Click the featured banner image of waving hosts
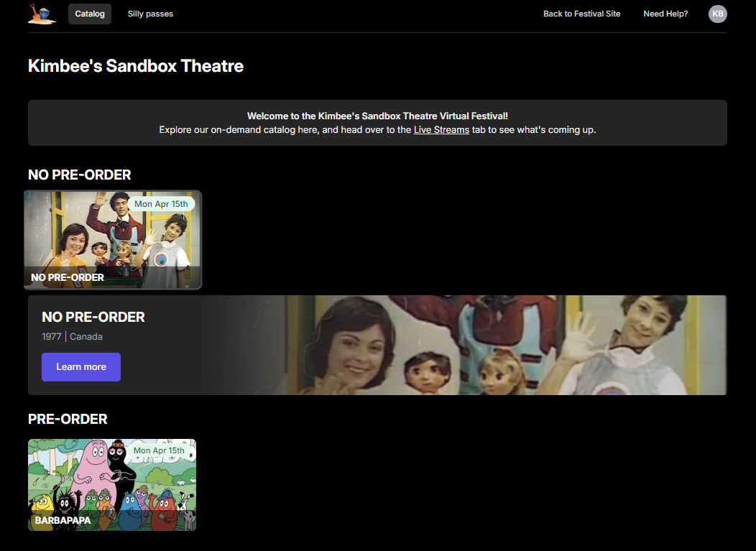The image size is (756, 551). coord(503,345)
